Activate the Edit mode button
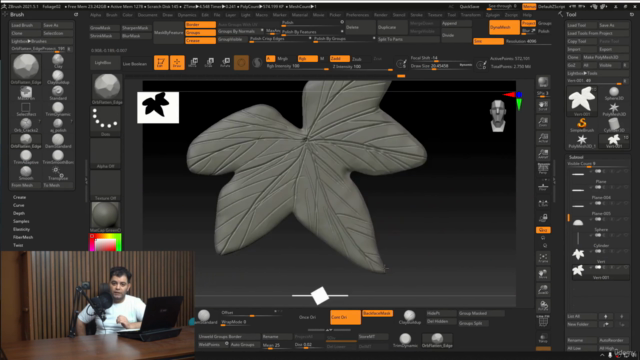The width and height of the screenshot is (640, 360). point(161,62)
